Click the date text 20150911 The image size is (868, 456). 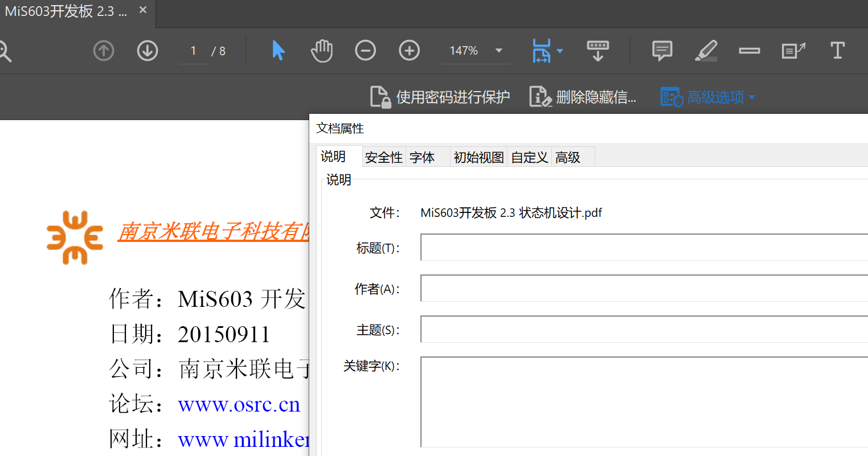pos(224,334)
